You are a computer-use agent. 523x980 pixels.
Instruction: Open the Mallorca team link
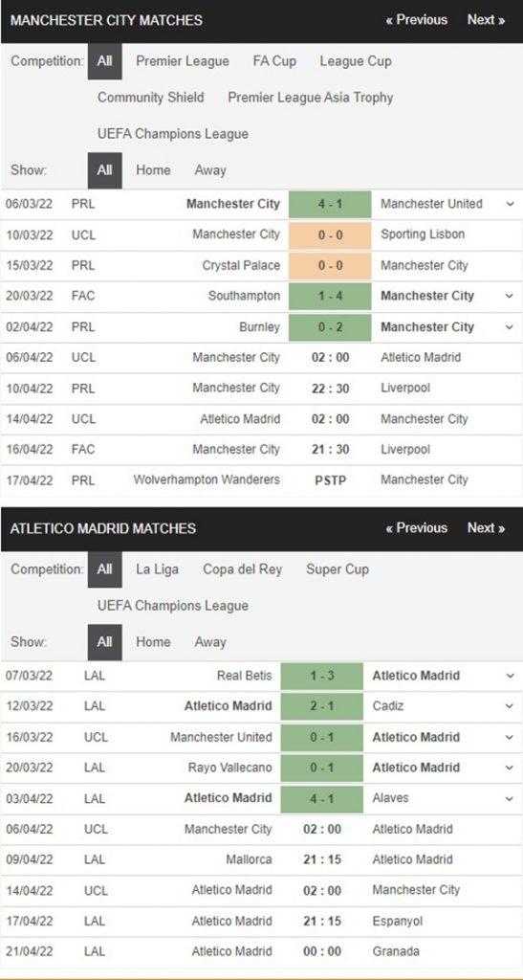coord(249,859)
